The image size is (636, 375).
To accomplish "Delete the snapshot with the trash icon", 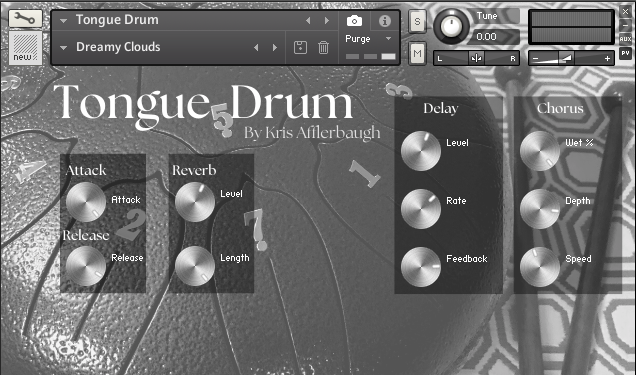I will (323, 47).
